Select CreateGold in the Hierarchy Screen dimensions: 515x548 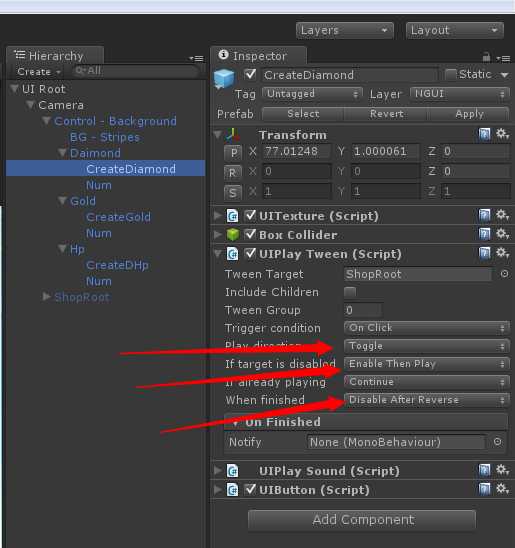click(x=118, y=217)
